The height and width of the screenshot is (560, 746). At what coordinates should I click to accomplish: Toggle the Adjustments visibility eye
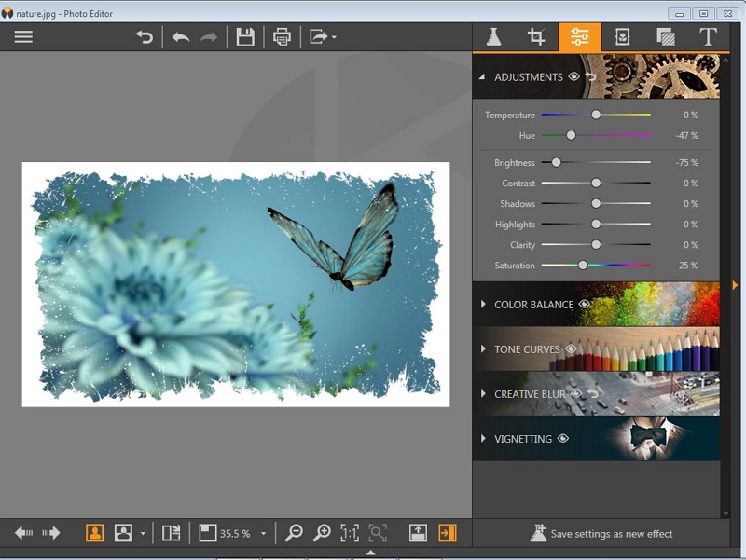(x=574, y=76)
